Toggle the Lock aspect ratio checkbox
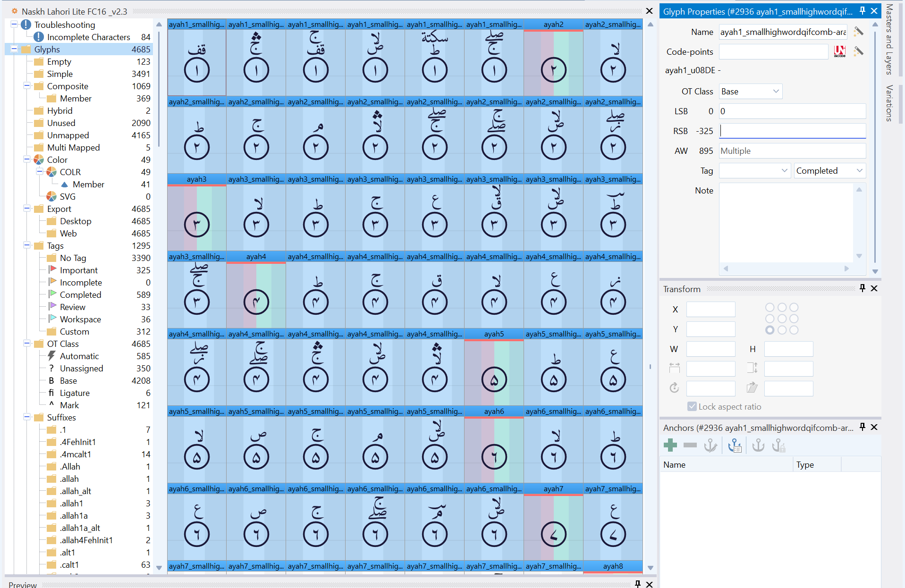 point(692,406)
